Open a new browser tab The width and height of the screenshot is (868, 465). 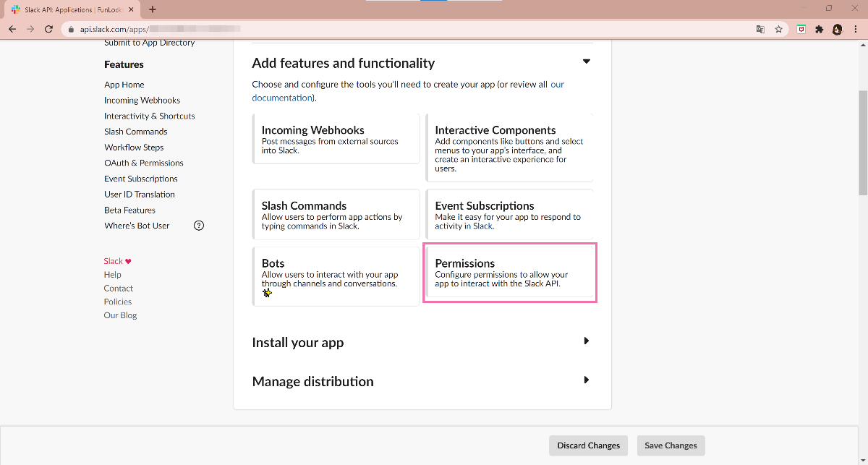coord(153,9)
